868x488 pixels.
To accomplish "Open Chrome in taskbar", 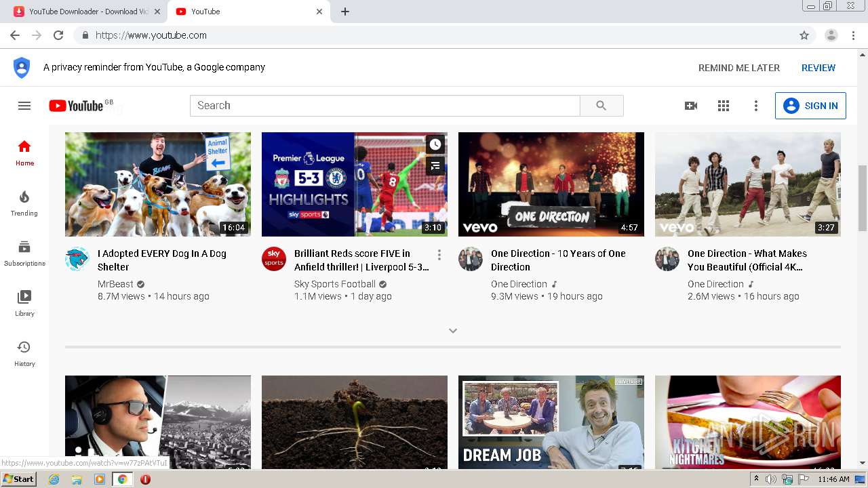I will coord(123,479).
